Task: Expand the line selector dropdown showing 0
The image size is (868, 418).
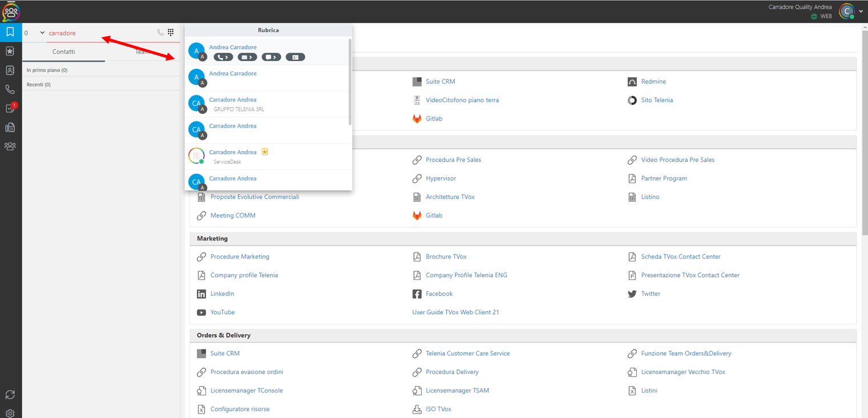Action: tap(42, 33)
